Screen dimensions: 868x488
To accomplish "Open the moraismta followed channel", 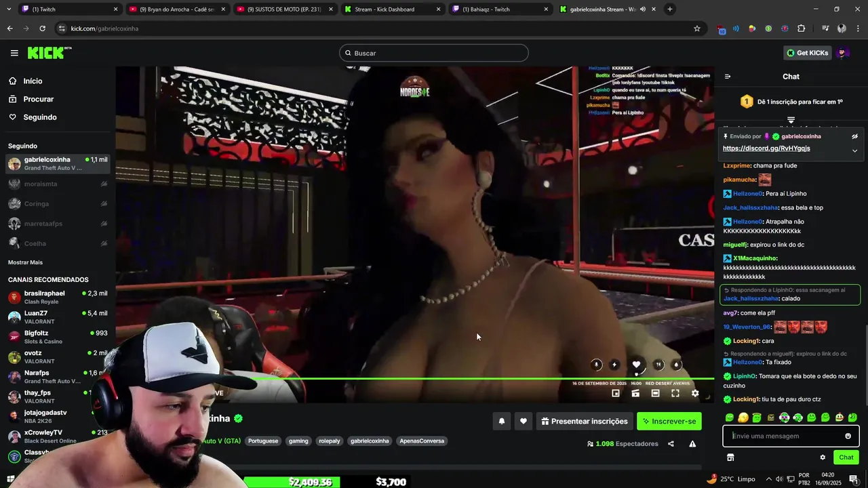I will [58, 184].
